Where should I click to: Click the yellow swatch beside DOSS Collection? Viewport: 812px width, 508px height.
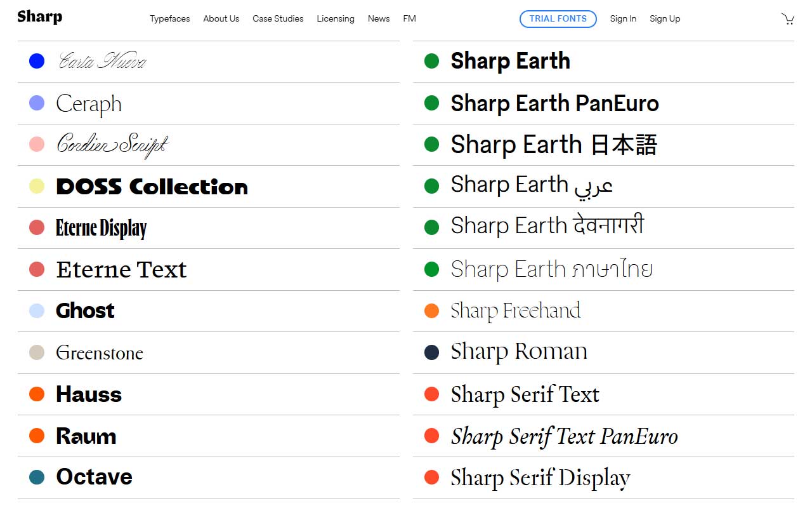coord(37,186)
